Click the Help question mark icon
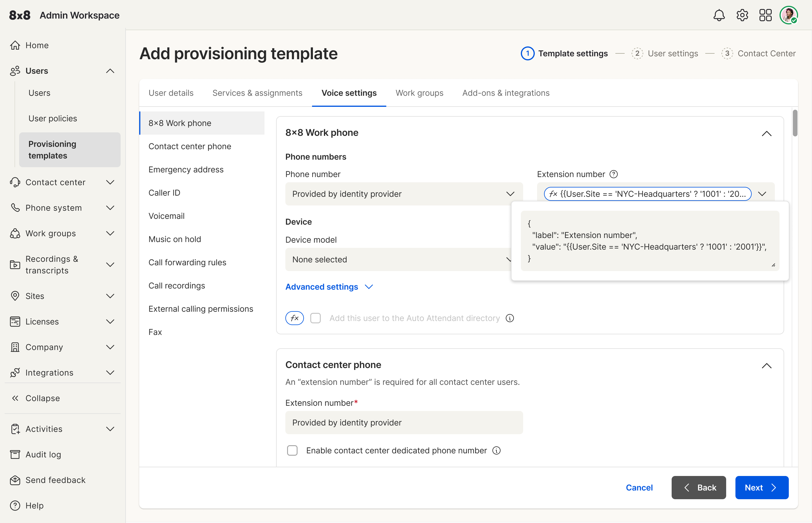This screenshot has height=523, width=812. 15,505
